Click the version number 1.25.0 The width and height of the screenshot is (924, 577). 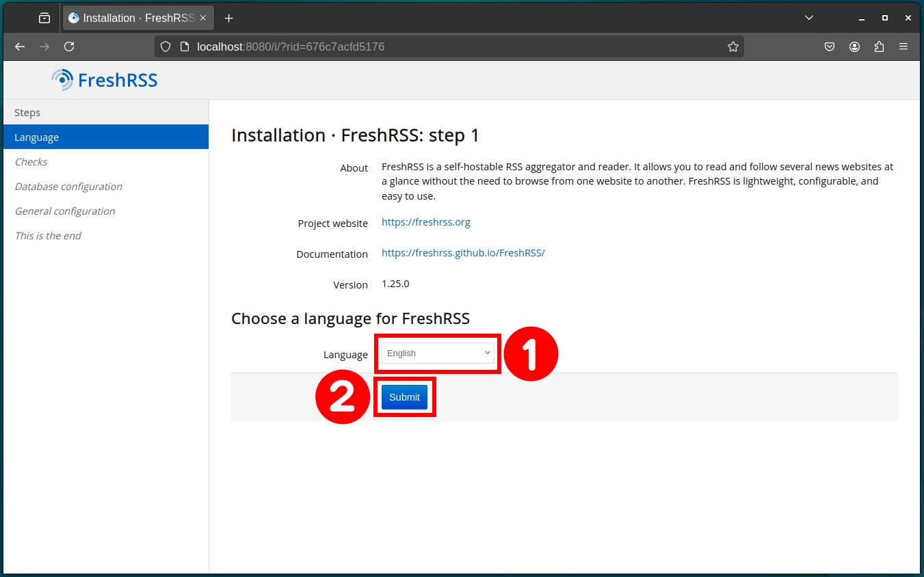[x=395, y=284]
